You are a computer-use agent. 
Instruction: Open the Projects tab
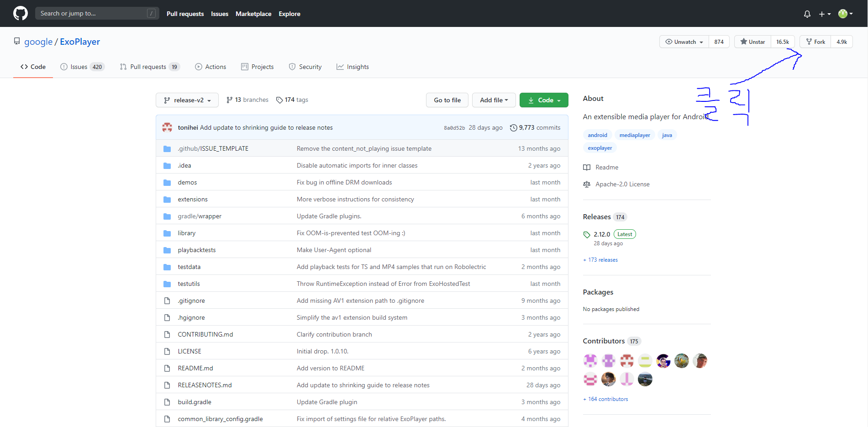point(258,67)
